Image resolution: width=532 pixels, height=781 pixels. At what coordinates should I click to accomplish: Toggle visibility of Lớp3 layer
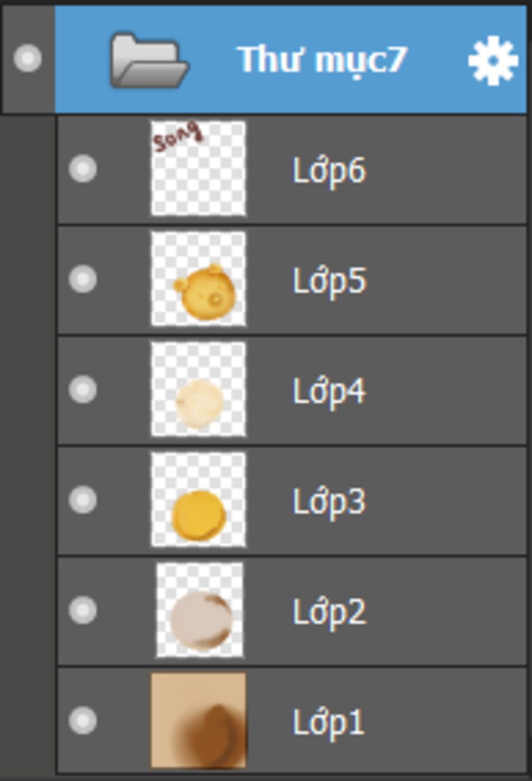(83, 499)
